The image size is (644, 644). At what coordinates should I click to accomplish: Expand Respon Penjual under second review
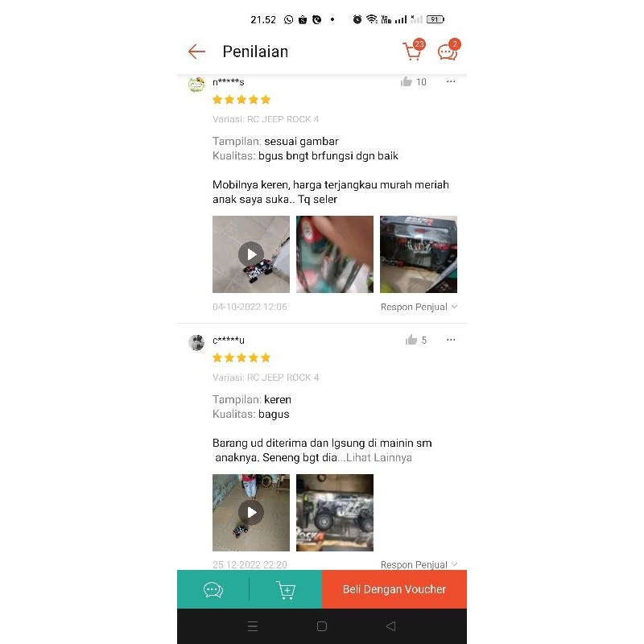click(419, 565)
